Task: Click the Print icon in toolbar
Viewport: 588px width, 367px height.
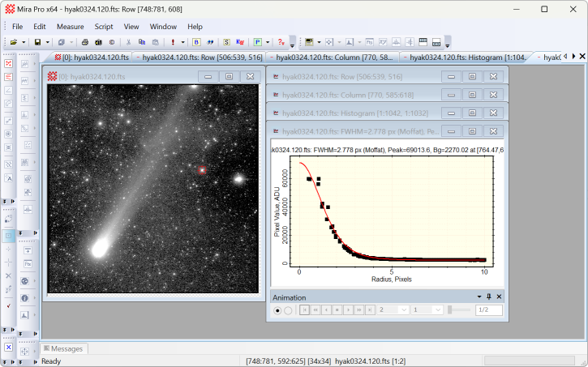Action: pyautogui.click(x=85, y=41)
